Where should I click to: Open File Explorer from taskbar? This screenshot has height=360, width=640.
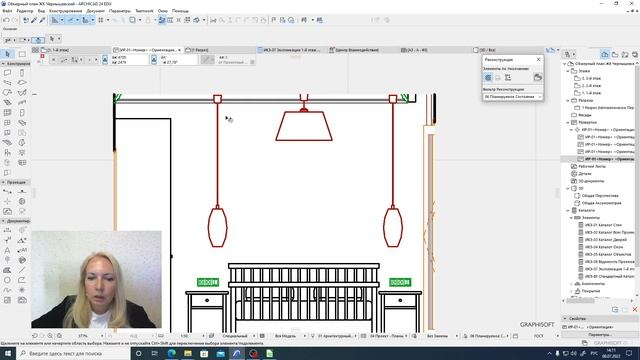click(x=188, y=353)
